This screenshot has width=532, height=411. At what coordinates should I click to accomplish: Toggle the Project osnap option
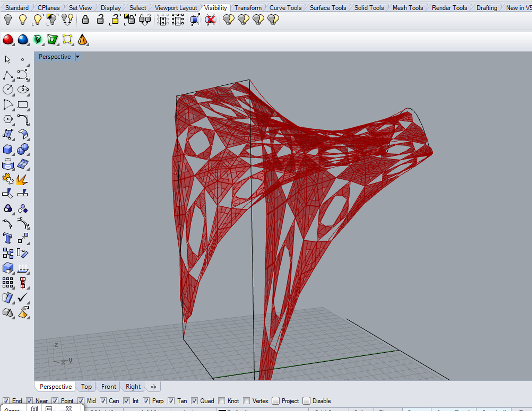point(276,401)
